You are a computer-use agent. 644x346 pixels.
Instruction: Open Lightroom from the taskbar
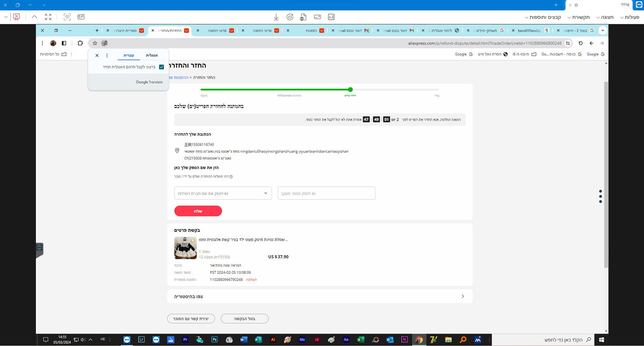[x=142, y=340]
